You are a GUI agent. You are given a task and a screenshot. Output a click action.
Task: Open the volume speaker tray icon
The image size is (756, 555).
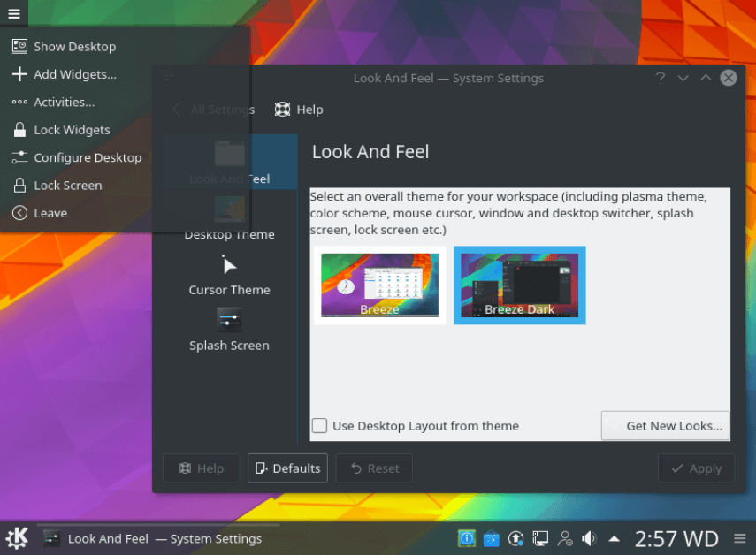tap(589, 538)
